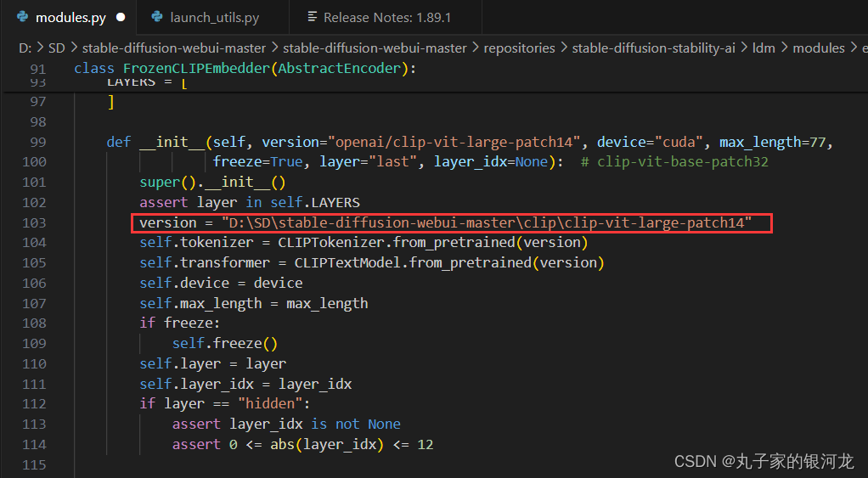Click the unsaved-changes dot on modules.py tab

coord(121,18)
